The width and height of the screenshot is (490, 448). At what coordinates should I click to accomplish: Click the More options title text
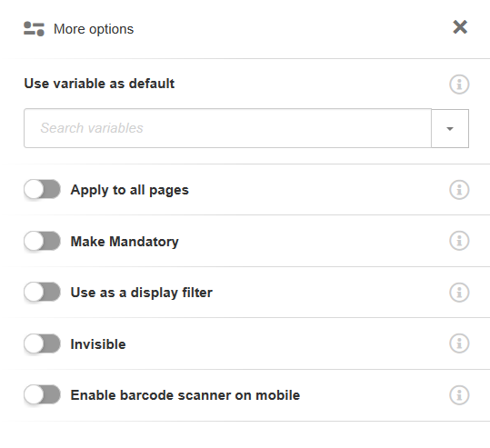[94, 29]
